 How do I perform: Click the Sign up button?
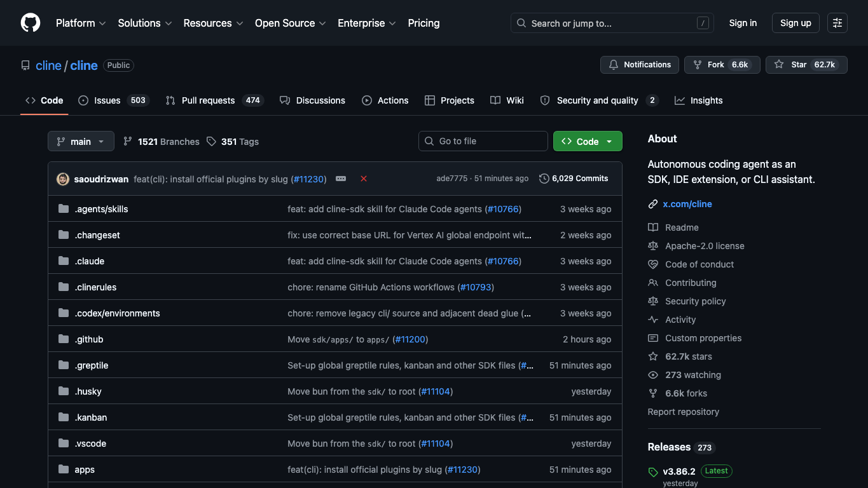coord(796,23)
